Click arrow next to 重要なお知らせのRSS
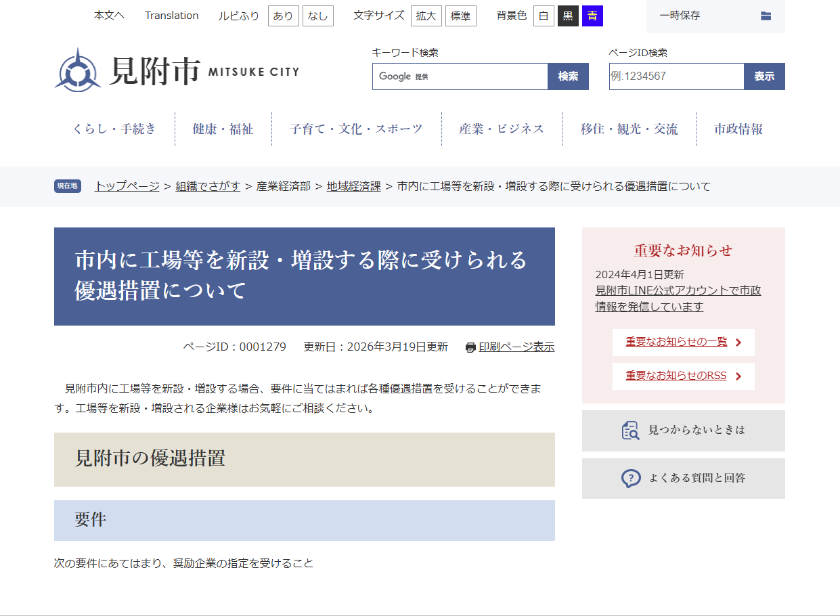Screen dimensions: 840x616 (x=738, y=376)
